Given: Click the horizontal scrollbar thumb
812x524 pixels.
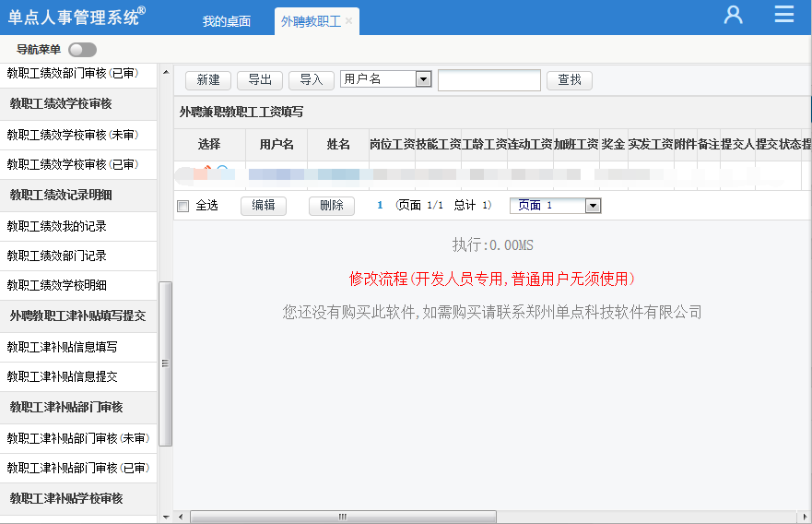Looking at the screenshot, I should pos(344,517).
